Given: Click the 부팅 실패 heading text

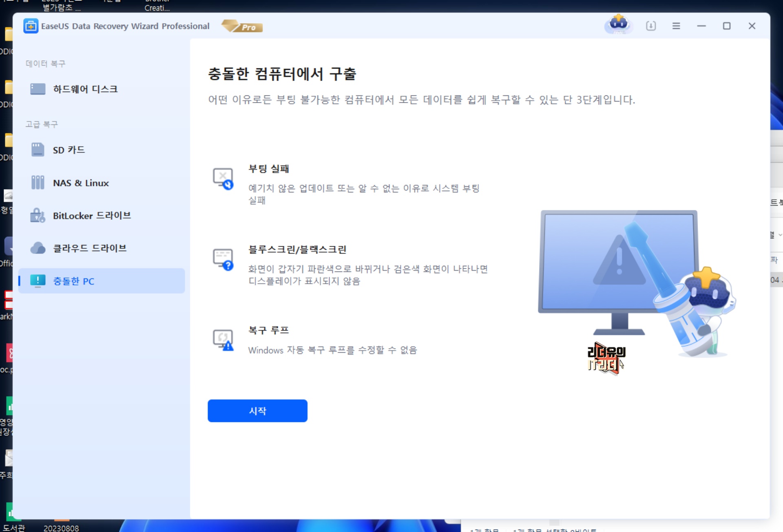Looking at the screenshot, I should [269, 169].
